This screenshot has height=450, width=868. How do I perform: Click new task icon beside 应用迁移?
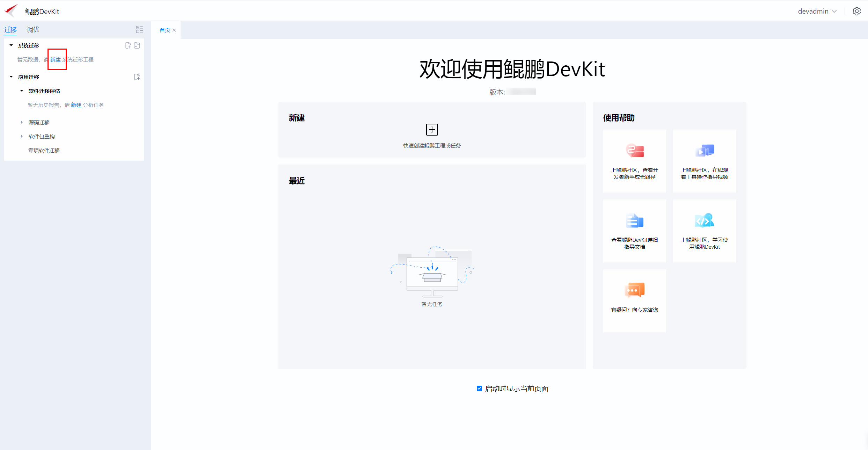137,77
